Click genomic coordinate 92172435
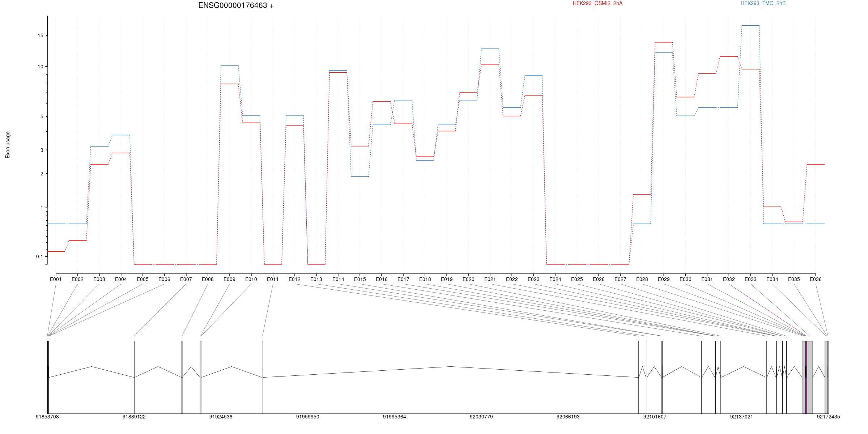Viewport: 868px width, 434px height. 829,417
